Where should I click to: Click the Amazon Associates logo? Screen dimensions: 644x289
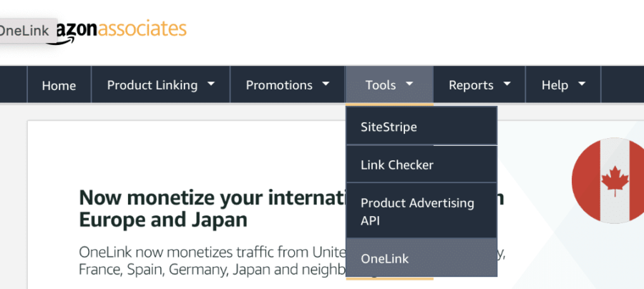pyautogui.click(x=122, y=30)
